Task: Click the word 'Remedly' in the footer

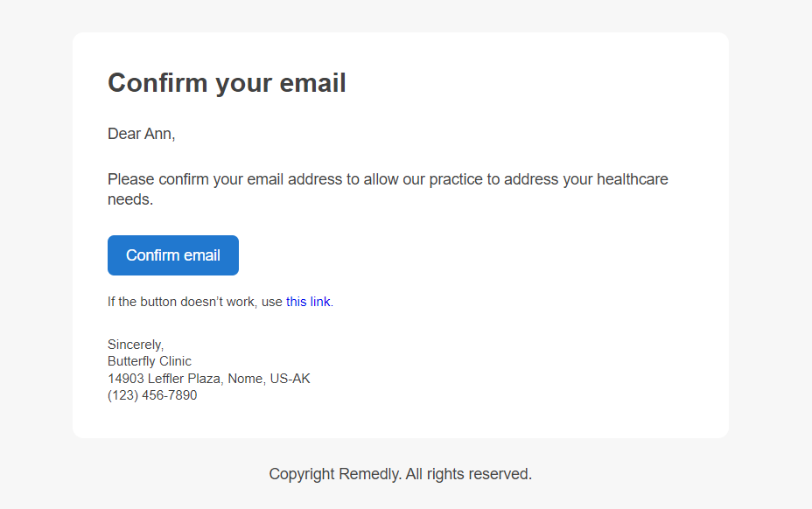Action: coord(370,474)
